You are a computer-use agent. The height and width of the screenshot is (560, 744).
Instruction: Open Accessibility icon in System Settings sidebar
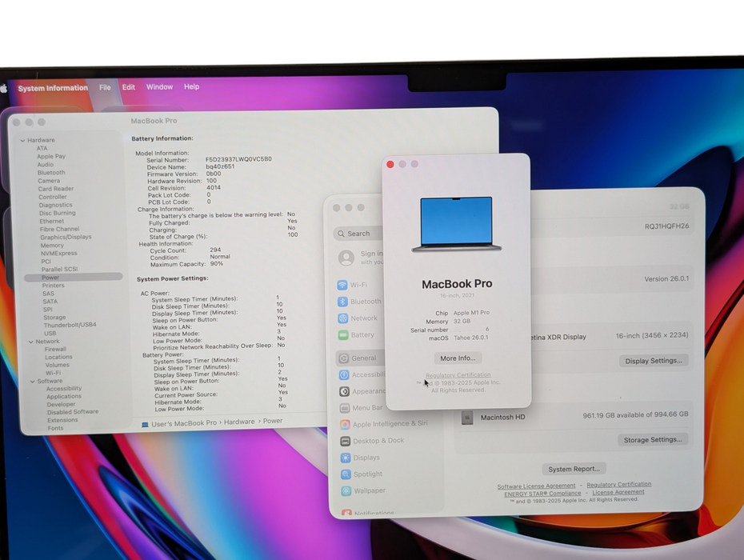click(345, 375)
